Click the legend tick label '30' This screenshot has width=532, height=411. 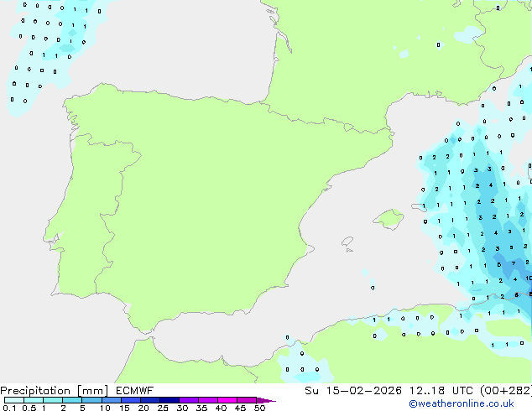(182, 408)
